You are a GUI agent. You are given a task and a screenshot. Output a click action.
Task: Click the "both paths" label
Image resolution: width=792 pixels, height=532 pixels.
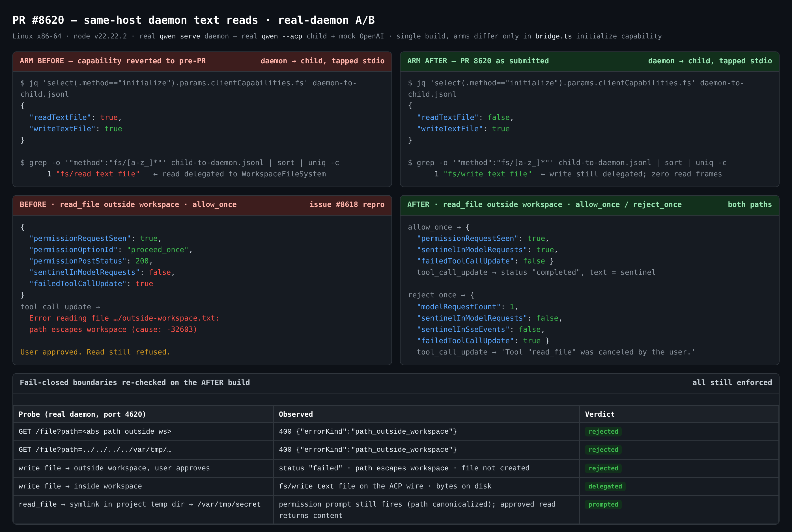pos(750,205)
